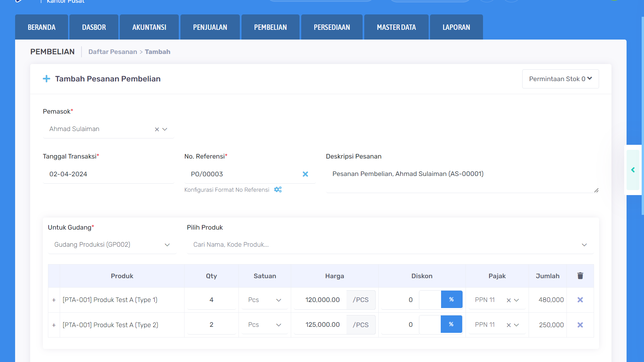Delete the Produk Test A (Type 1) row
This screenshot has height=362, width=644.
pos(580,300)
